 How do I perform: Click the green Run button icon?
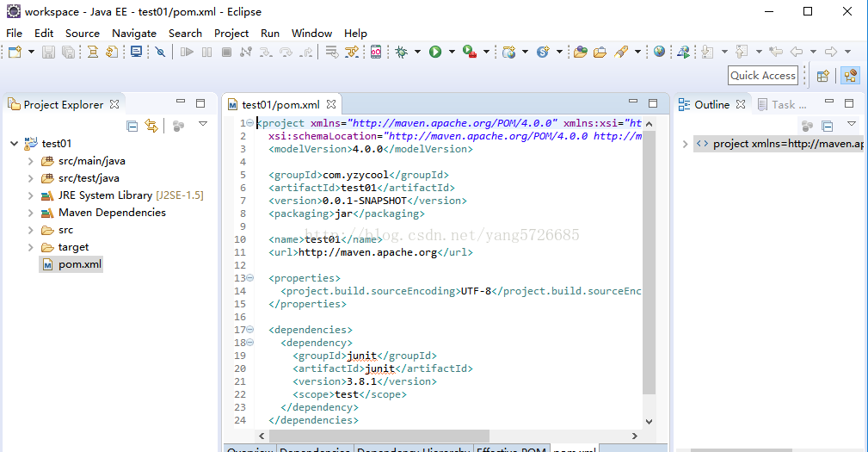(435, 52)
